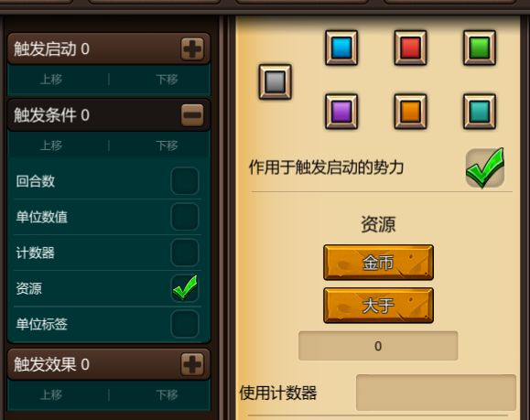Image resolution: width=530 pixels, height=420 pixels.
Task: Enable the 单位标签 condition checkbox
Action: (185, 324)
